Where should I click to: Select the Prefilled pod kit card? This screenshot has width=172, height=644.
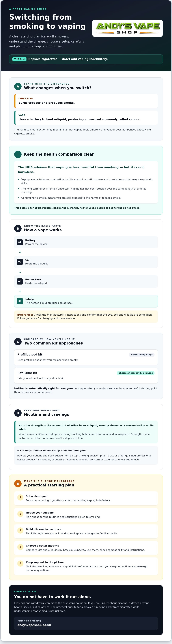click(x=86, y=357)
